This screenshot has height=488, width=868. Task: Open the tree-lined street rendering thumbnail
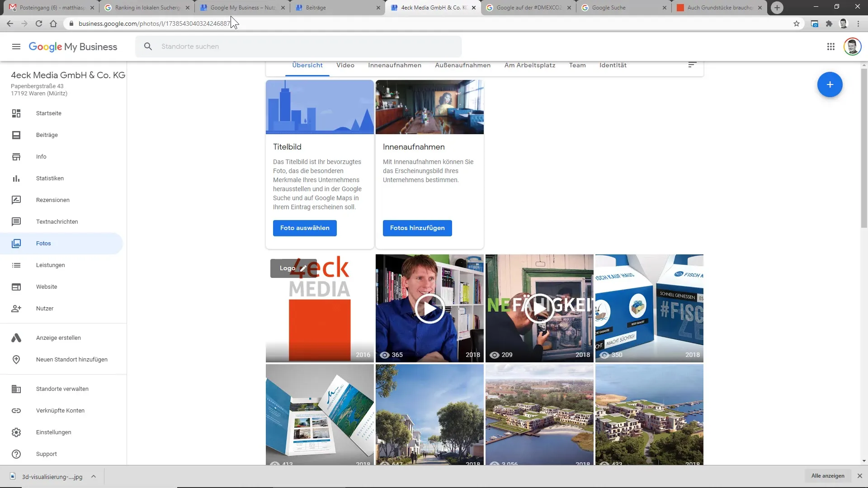[429, 415]
